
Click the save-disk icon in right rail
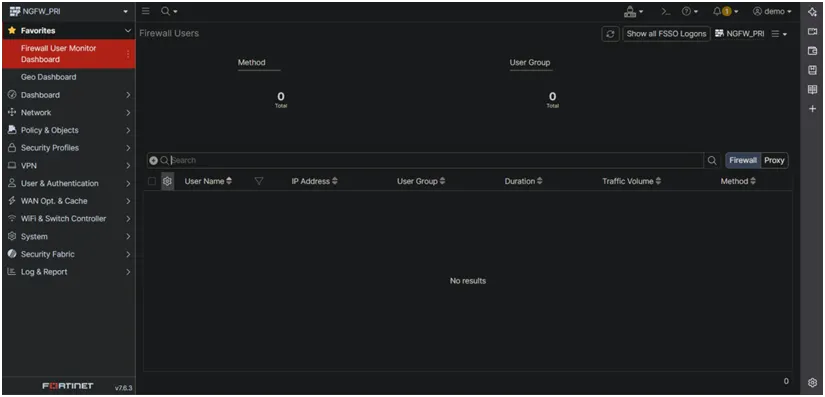click(812, 70)
